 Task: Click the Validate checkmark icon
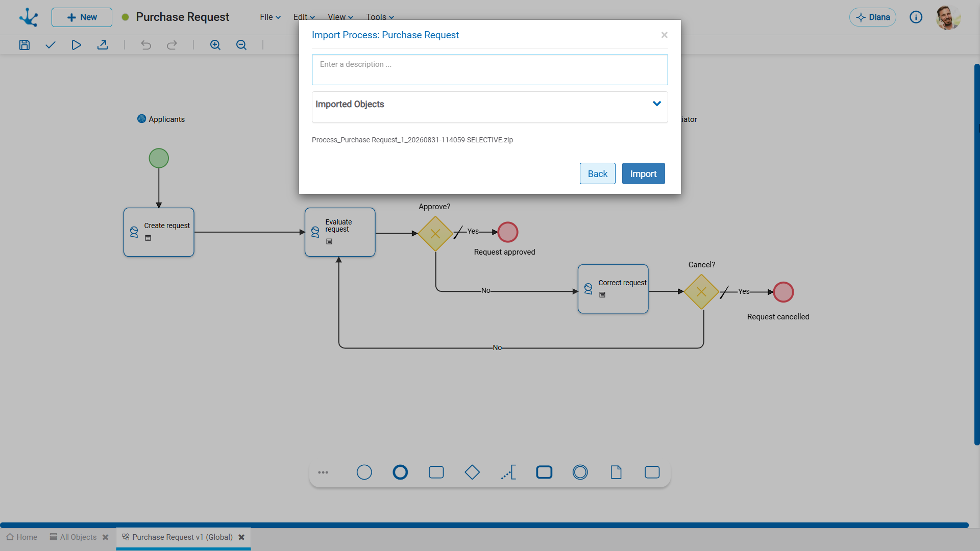[50, 45]
